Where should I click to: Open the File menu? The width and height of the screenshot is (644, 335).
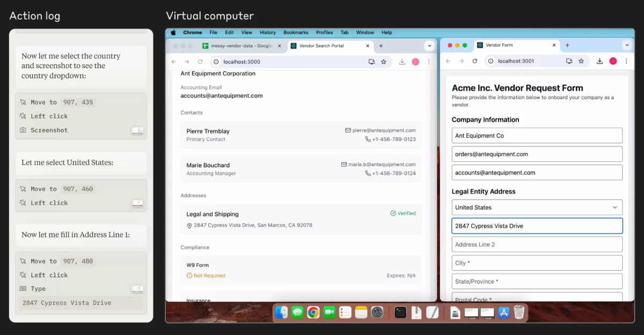click(214, 33)
